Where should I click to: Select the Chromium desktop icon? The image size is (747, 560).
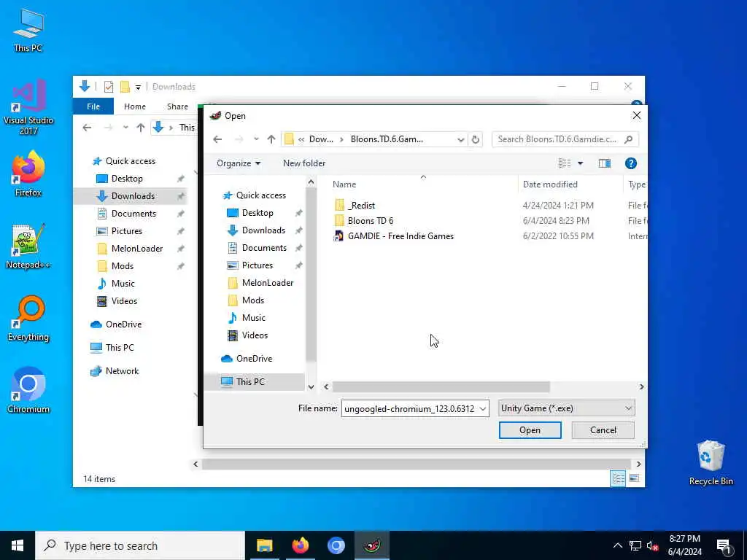coord(28,391)
